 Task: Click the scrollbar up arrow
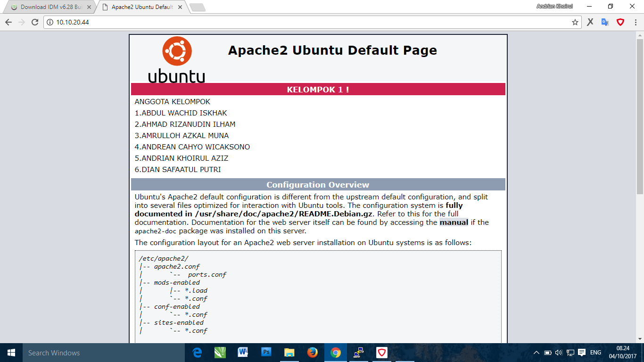[x=640, y=35]
